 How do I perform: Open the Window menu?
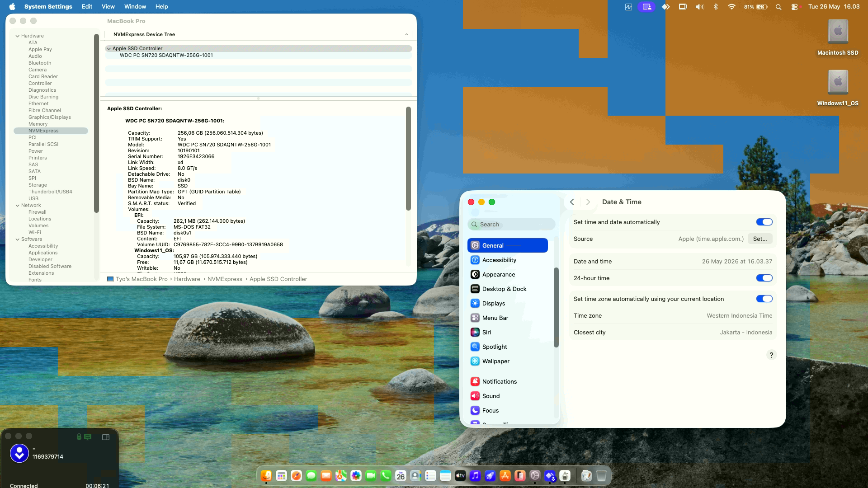[135, 6]
